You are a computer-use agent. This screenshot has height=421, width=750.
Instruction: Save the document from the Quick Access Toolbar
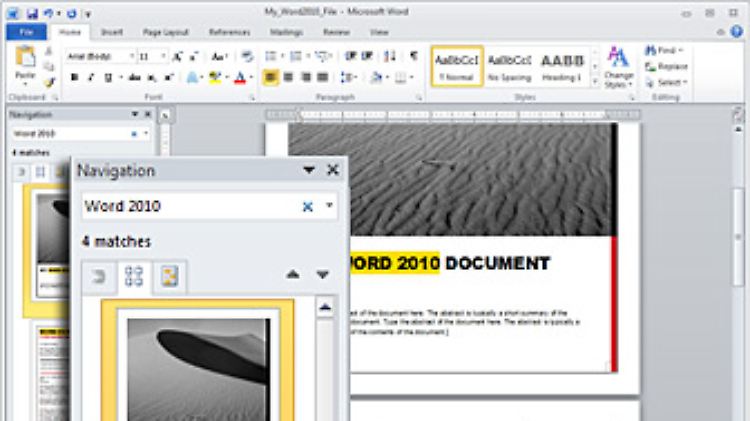(x=32, y=13)
